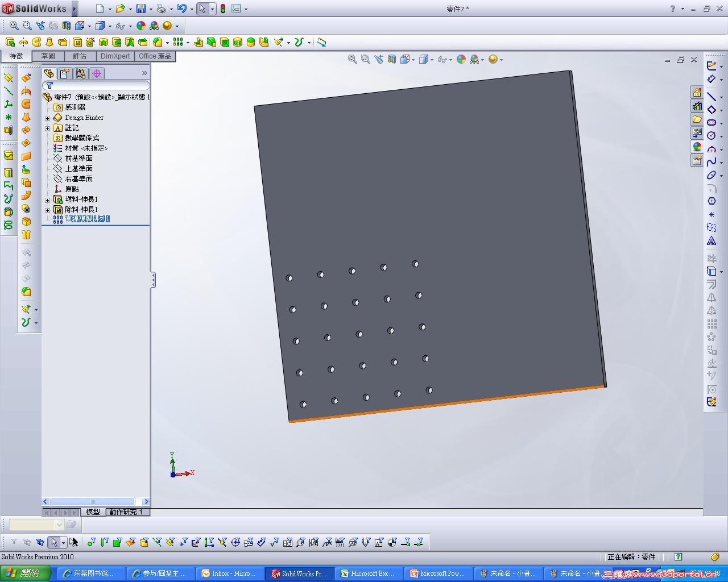Click the Rebuild traffic light icon
The image size is (728, 582).
223,9
